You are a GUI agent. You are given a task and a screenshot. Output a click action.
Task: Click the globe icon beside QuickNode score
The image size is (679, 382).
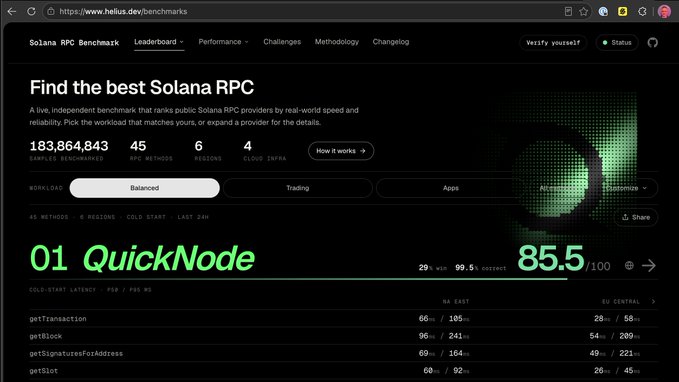(x=629, y=265)
